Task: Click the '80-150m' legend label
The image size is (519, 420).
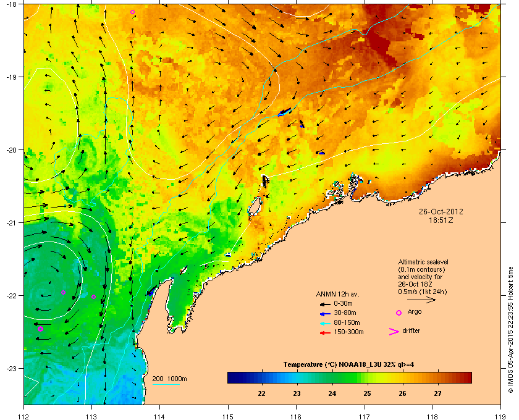Action: [x=347, y=322]
